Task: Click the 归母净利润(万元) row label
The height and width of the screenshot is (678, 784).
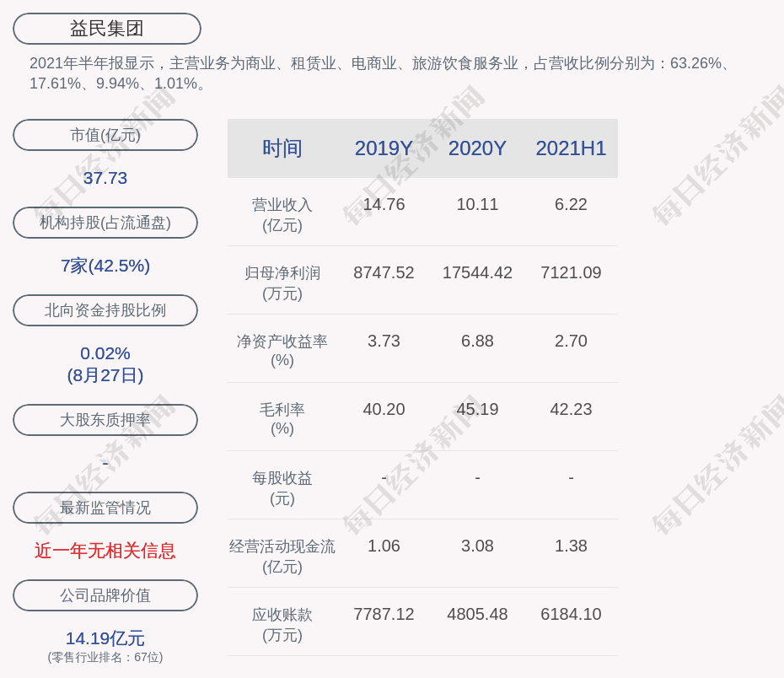Action: [282, 283]
